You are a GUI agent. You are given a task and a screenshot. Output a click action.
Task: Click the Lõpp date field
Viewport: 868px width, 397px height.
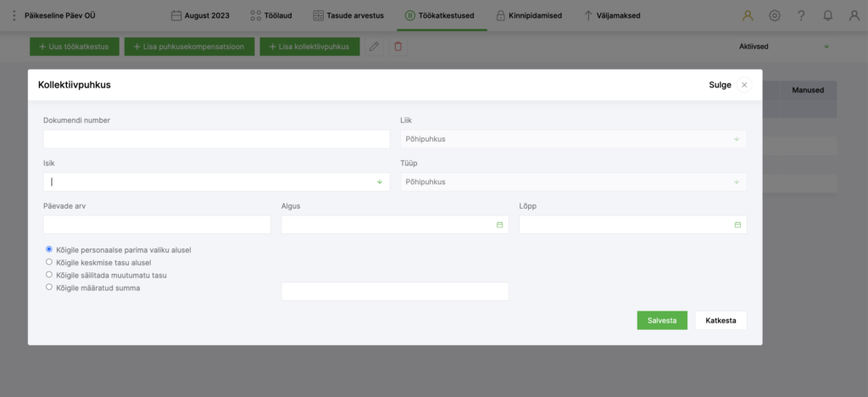point(632,225)
